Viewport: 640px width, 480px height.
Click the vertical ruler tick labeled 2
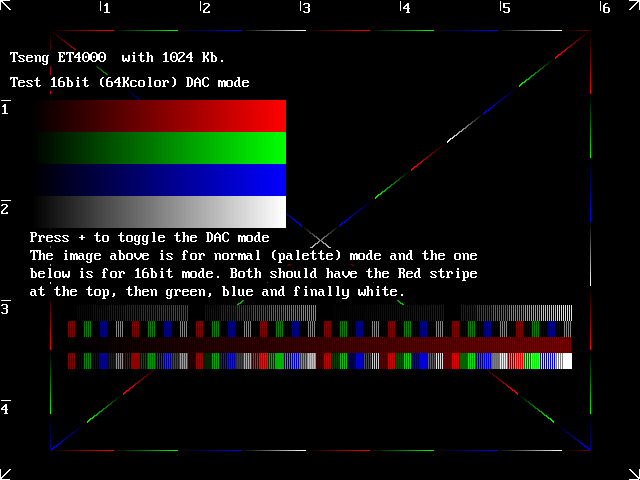pyautogui.click(x=5, y=207)
